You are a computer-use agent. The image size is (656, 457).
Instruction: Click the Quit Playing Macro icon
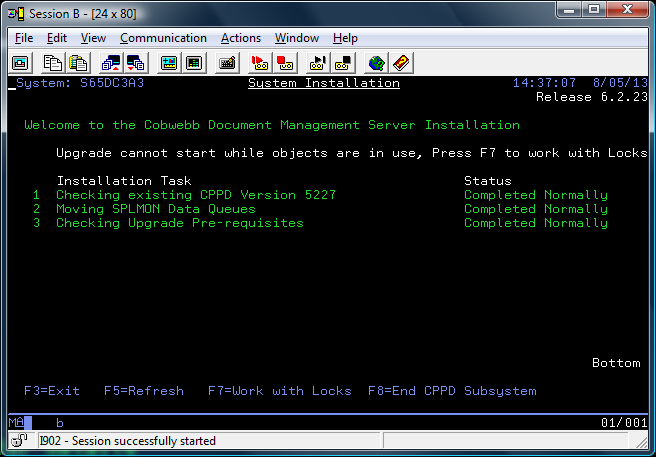(343, 63)
